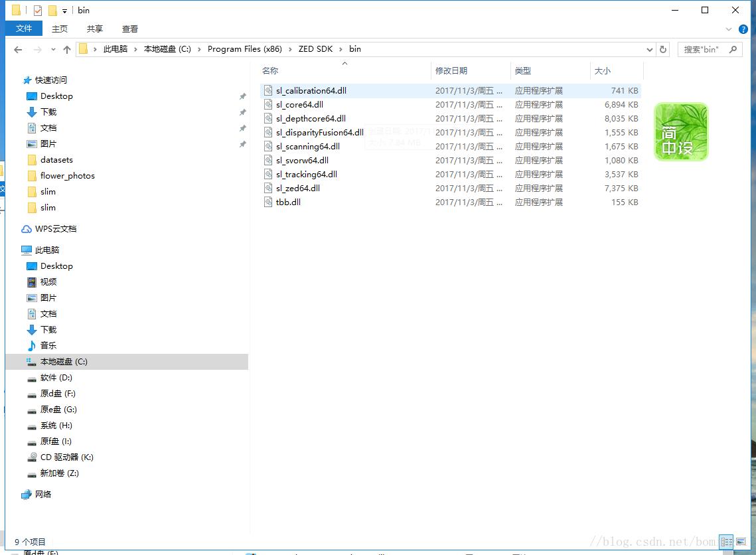The image size is (756, 555).
Task: Expand the chevron after 此电脑 breadcrumb
Action: 135,49
